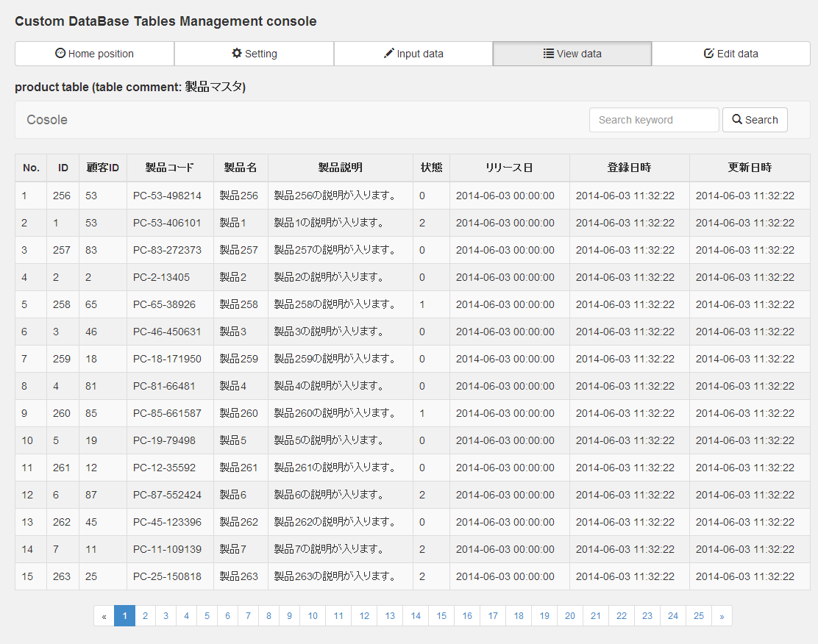
Task: Switch to the Setting tab
Action: 254,53
